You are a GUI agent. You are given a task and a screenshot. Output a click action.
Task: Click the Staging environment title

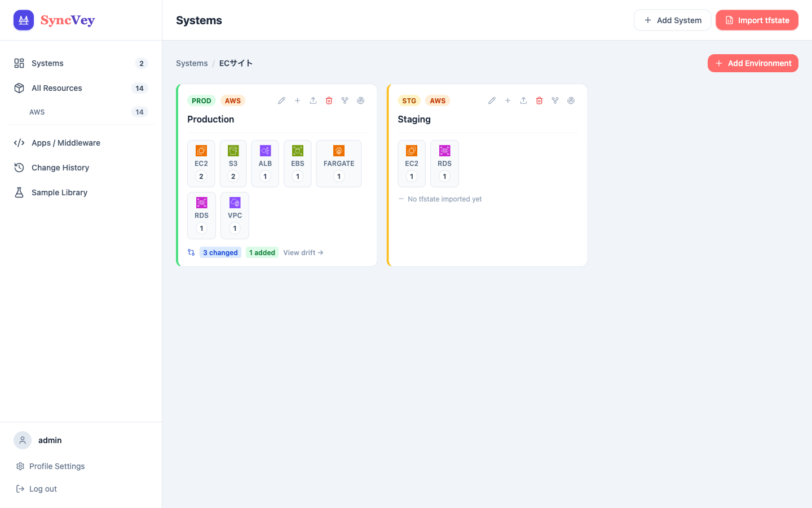pyautogui.click(x=414, y=119)
